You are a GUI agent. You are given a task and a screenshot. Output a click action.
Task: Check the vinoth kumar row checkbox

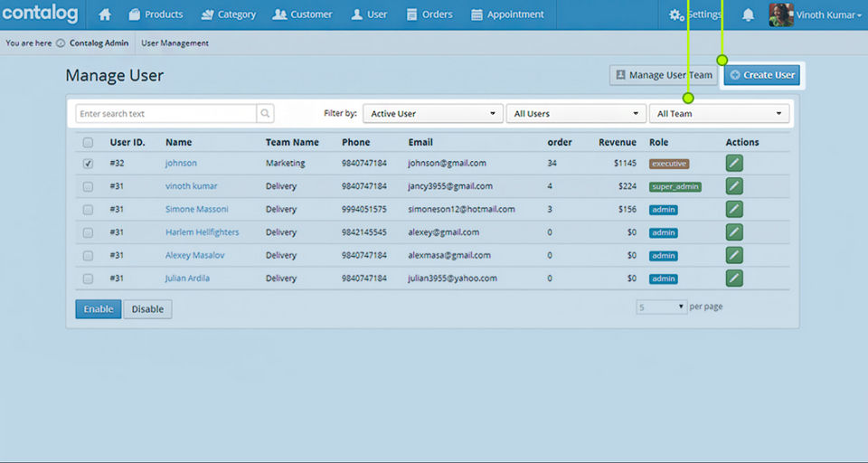tap(88, 186)
